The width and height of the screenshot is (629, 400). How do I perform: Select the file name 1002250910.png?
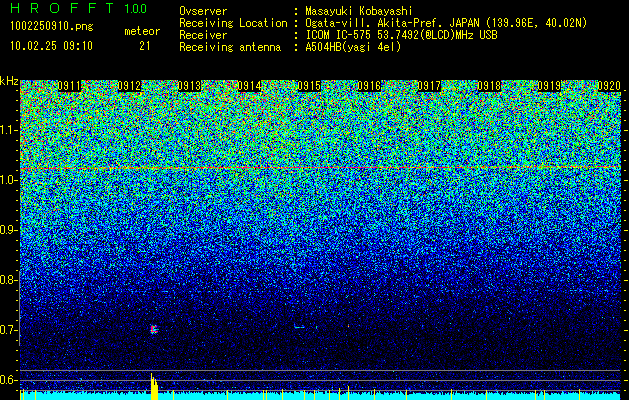pyautogui.click(x=52, y=27)
